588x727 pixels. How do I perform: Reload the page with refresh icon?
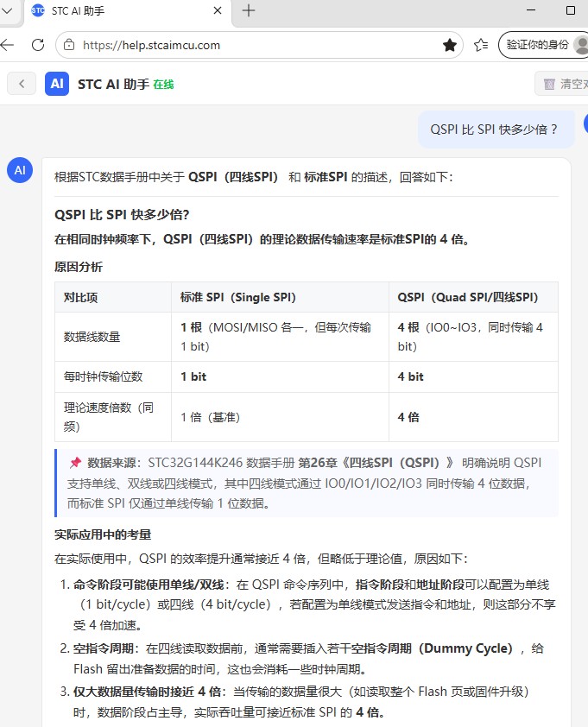[38, 45]
